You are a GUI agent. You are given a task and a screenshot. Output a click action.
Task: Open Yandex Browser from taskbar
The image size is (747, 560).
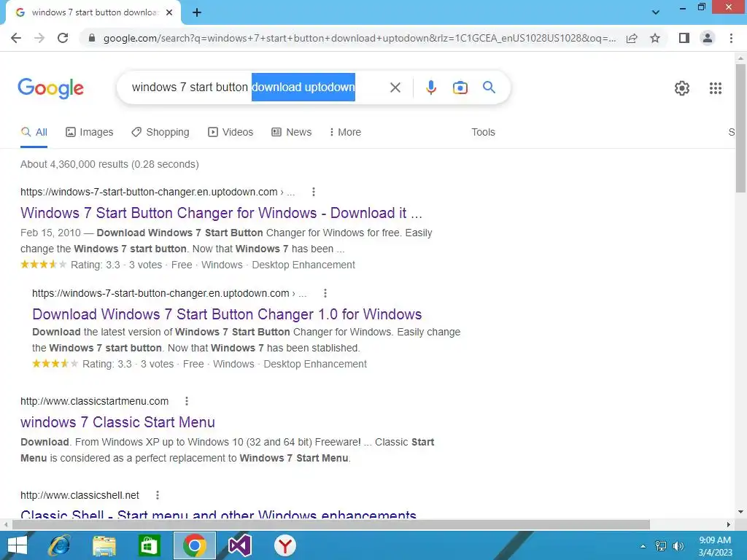coord(285,545)
